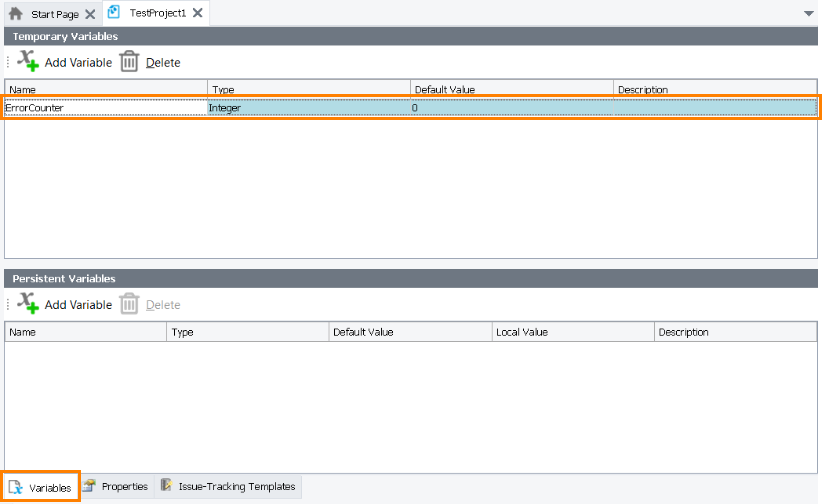Open the Issue-Tracking Templates tab
822x504 pixels.
[236, 487]
